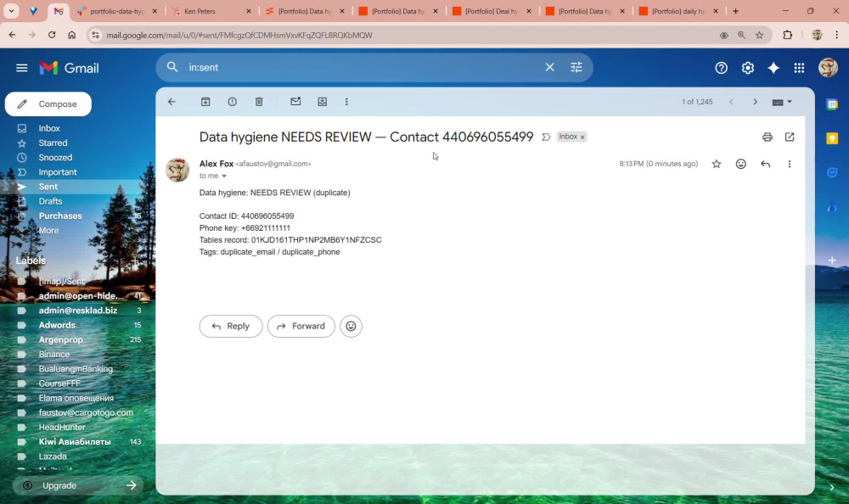Viewport: 849px width, 504px height.
Task: Reload the page in Chrome
Action: pyautogui.click(x=52, y=35)
